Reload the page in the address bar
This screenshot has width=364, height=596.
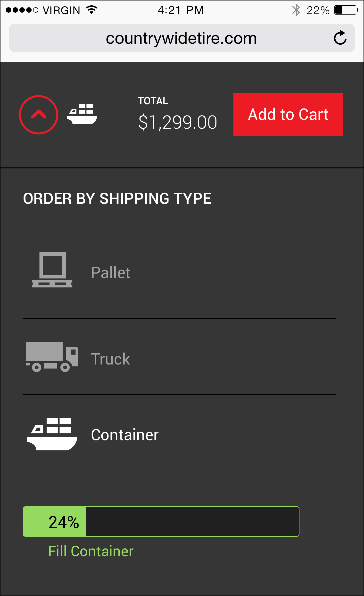(x=340, y=38)
